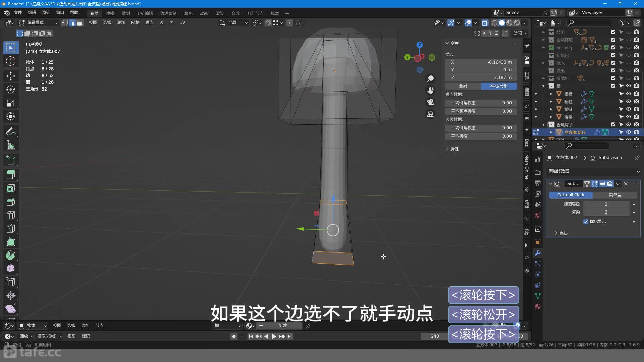The height and width of the screenshot is (362, 644).
Task: Enable face select mode
Action: pos(80,23)
